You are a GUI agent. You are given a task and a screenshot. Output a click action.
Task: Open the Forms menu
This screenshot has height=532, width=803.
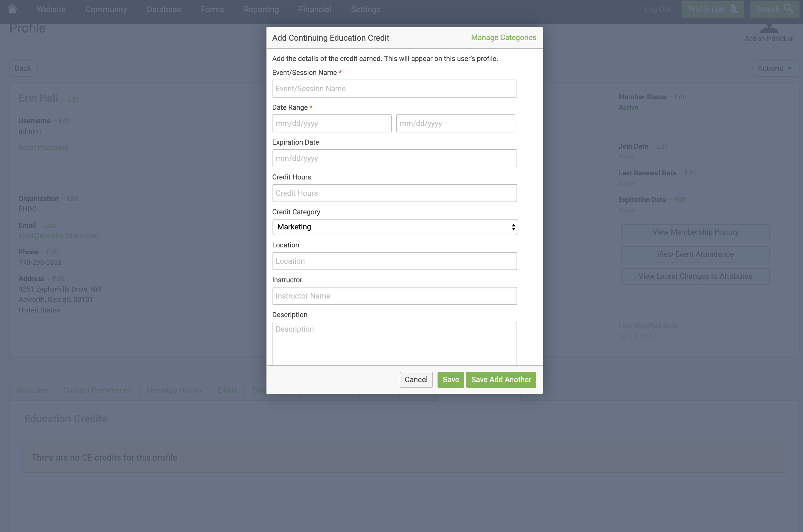pyautogui.click(x=212, y=9)
